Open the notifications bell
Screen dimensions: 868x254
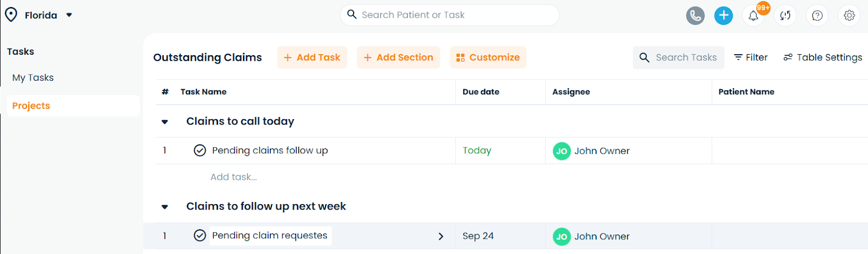754,16
